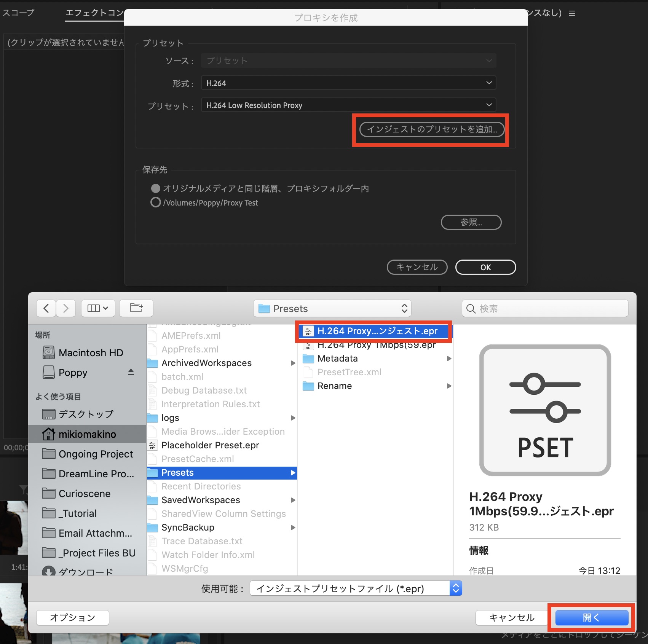Select the ArchivedWorkspaces folder

coord(206,363)
